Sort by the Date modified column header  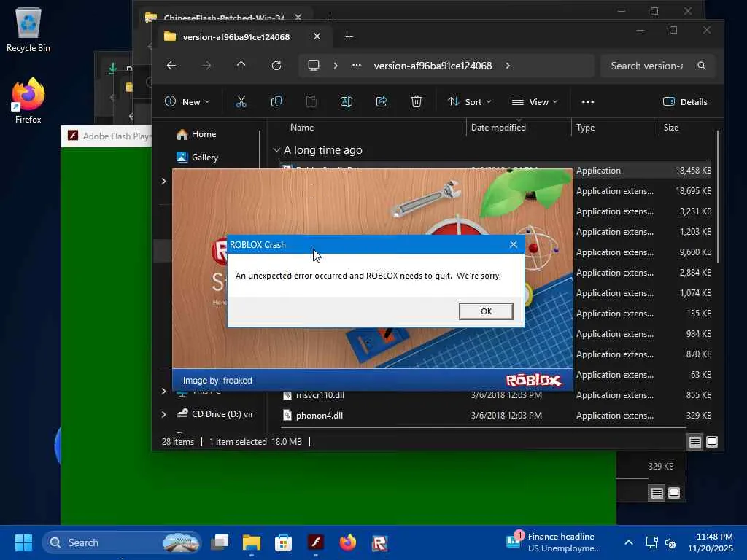(498, 127)
